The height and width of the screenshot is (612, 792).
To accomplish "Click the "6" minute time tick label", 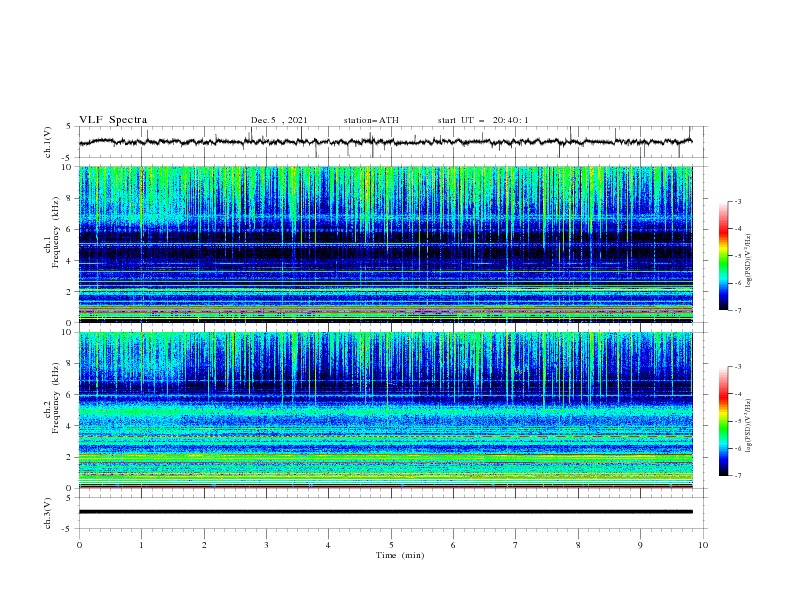I will (x=454, y=545).
